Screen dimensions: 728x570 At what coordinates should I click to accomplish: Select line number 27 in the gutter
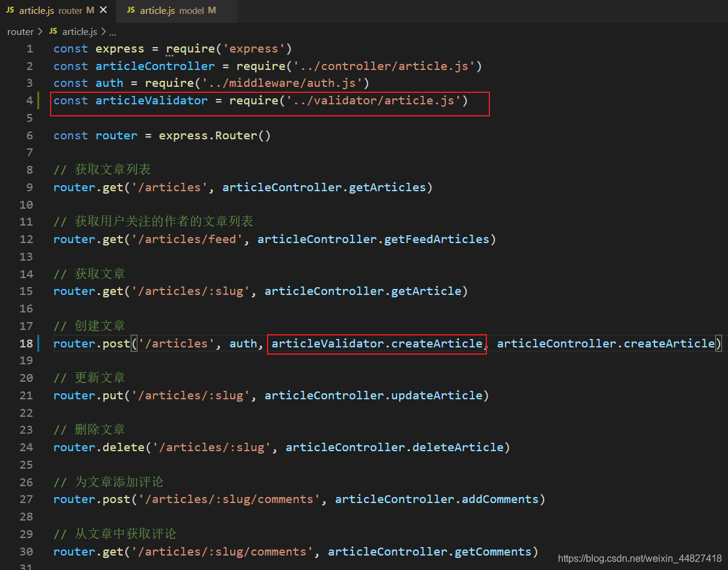pyautogui.click(x=26, y=499)
